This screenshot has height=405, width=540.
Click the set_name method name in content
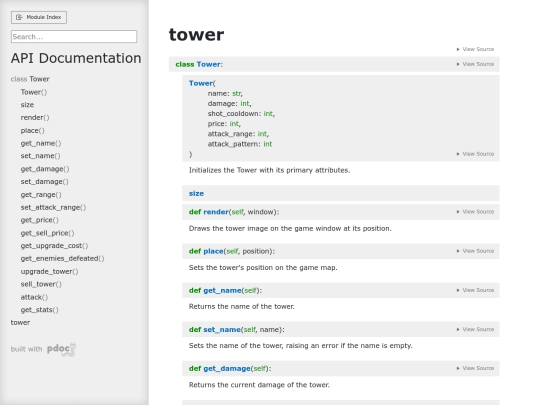[222, 330]
